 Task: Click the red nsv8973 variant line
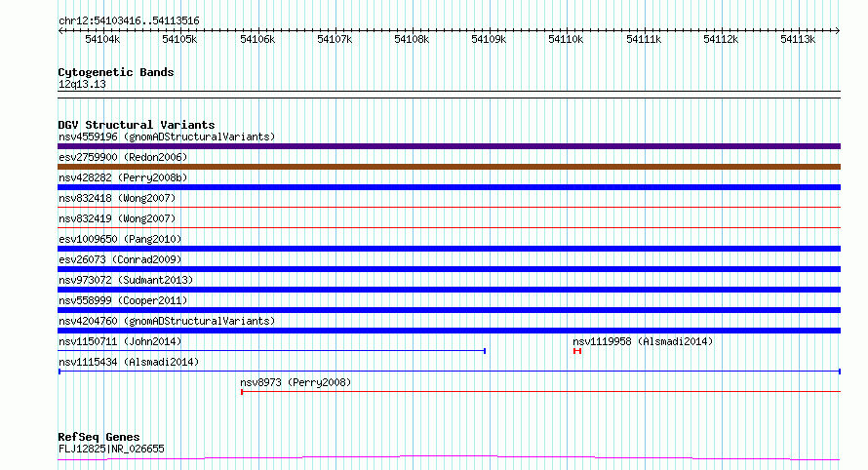pyautogui.click(x=541, y=392)
